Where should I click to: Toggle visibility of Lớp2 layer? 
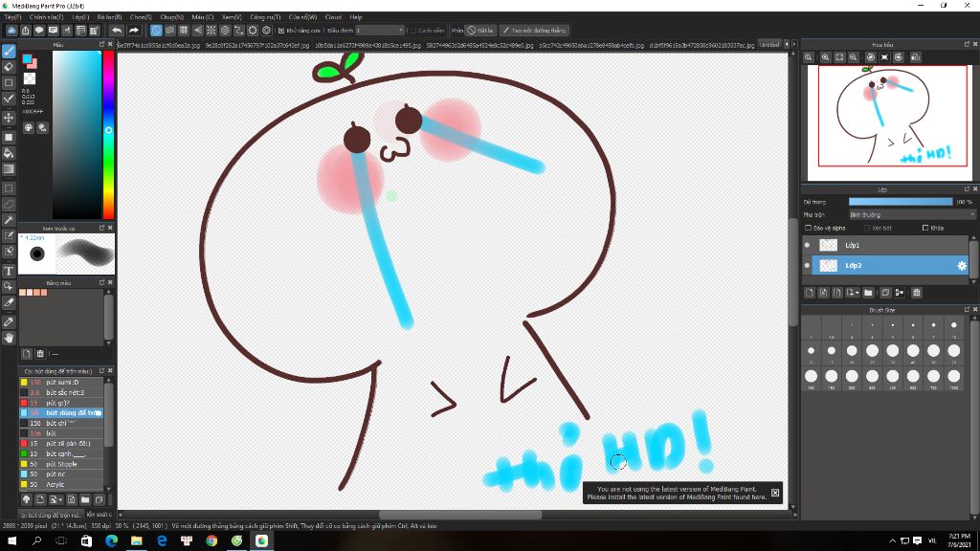[x=807, y=266]
